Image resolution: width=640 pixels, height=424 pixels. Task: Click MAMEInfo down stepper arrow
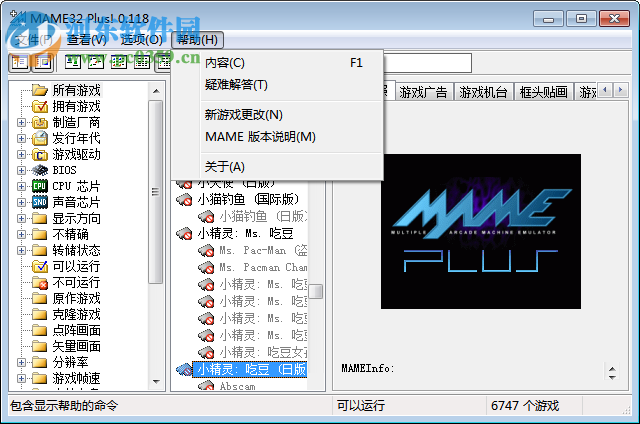click(612, 377)
